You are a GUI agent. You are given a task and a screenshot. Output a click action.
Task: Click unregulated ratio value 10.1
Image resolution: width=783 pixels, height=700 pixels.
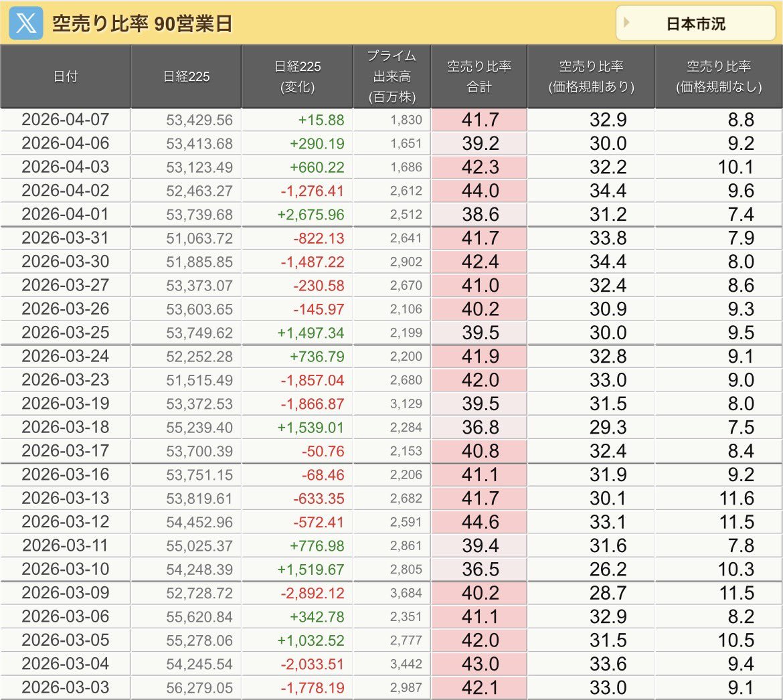click(x=736, y=167)
